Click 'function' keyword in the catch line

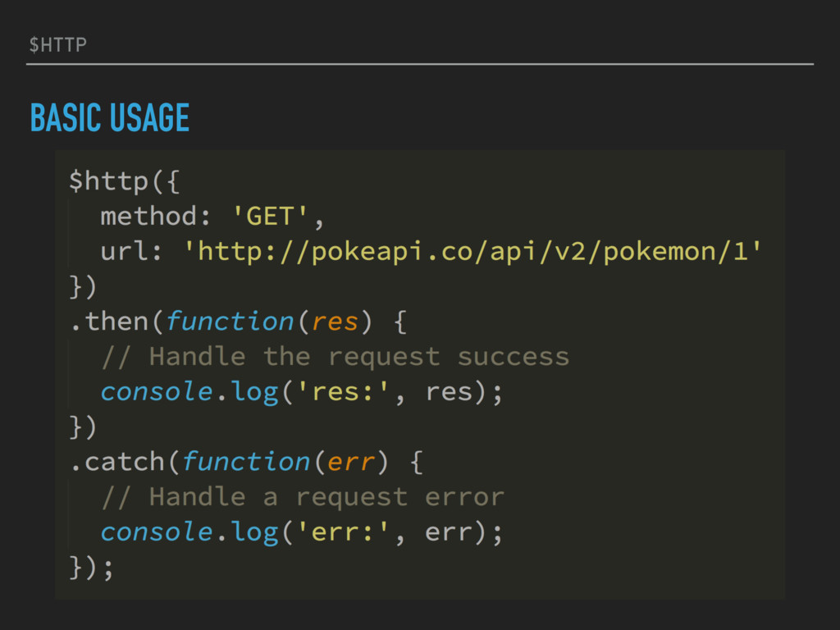coord(246,462)
